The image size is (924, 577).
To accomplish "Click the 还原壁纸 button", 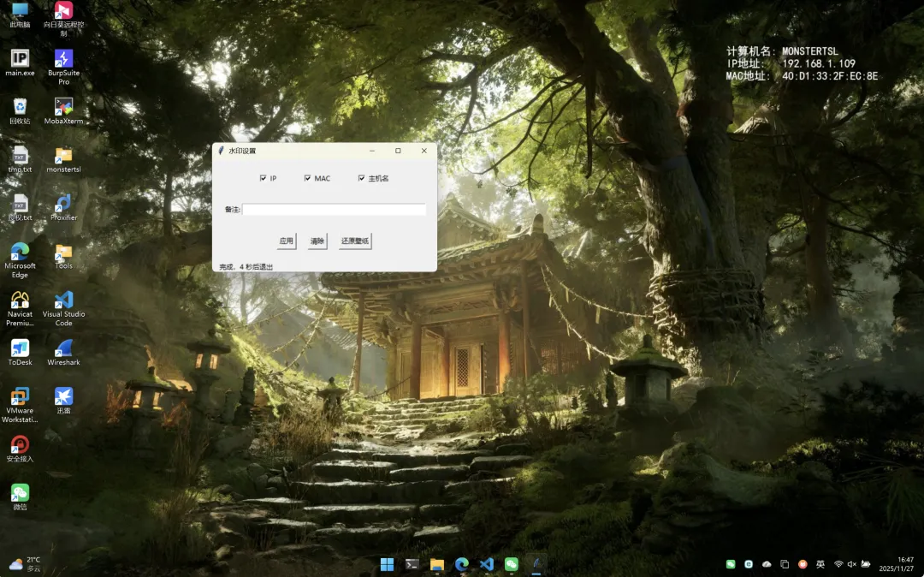I will (355, 241).
